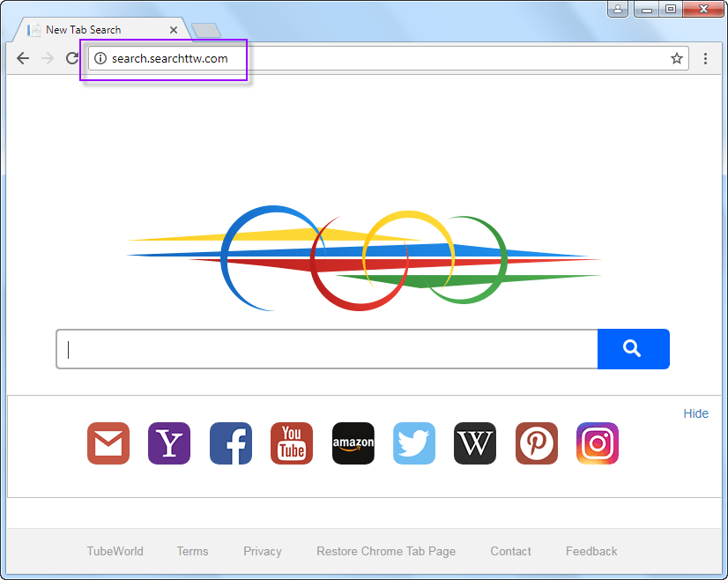Hide the shortcut icons panel

pyautogui.click(x=695, y=413)
